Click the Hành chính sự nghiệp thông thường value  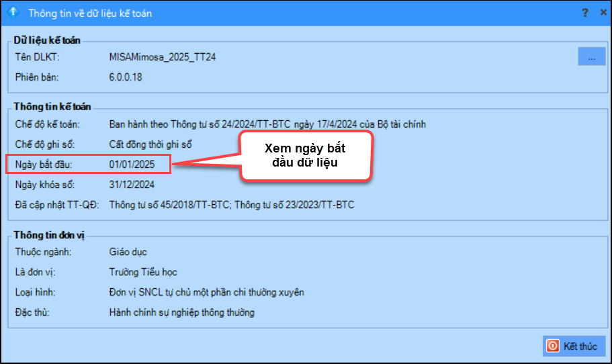click(181, 312)
